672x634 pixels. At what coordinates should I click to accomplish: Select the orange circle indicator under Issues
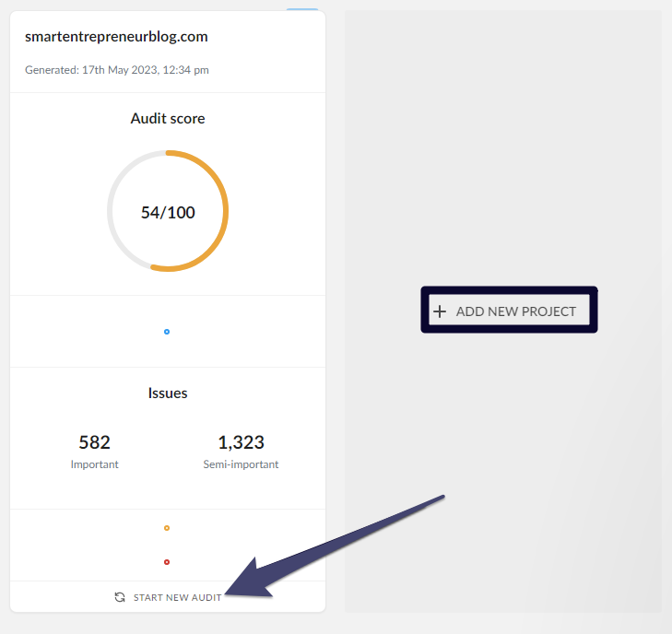coord(167,528)
